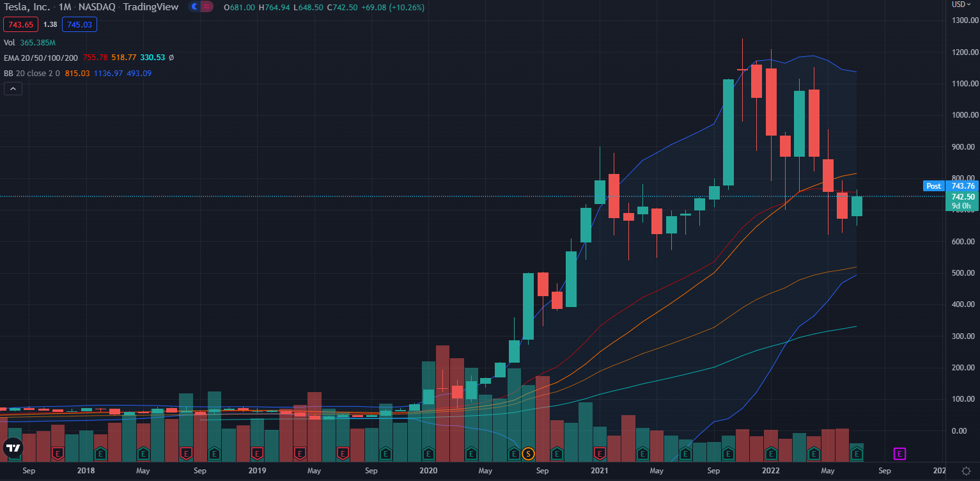
Task: Click the Bollinger value 815.03
Action: point(77,73)
